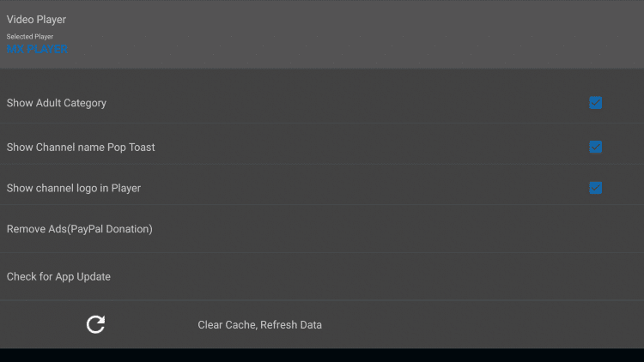
Task: Tap the blue tick beside Show Adult Category
Action: coord(596,103)
